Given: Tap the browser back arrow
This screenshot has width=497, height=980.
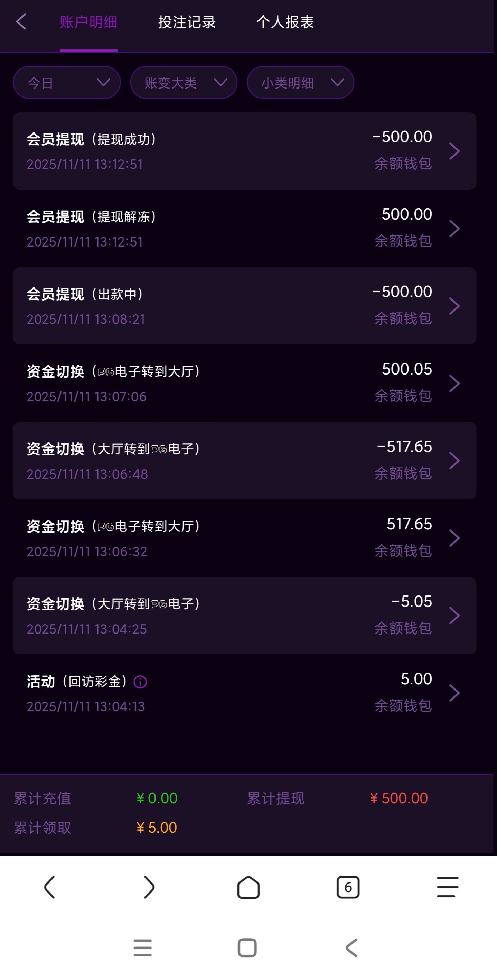Looking at the screenshot, I should tap(50, 887).
